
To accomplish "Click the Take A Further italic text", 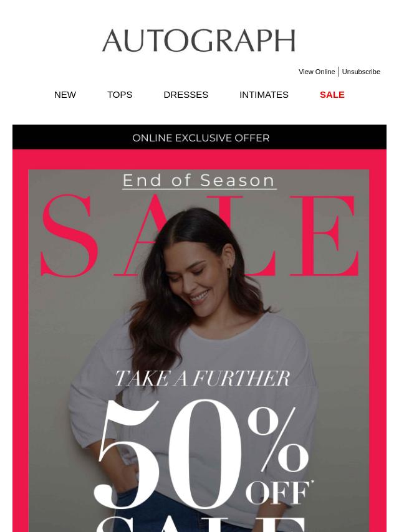I will point(203,378).
